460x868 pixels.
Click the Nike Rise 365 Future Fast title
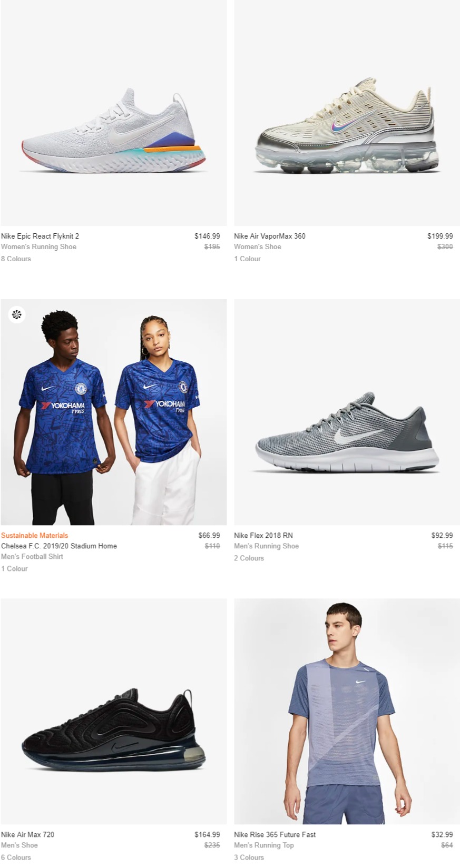(275, 834)
